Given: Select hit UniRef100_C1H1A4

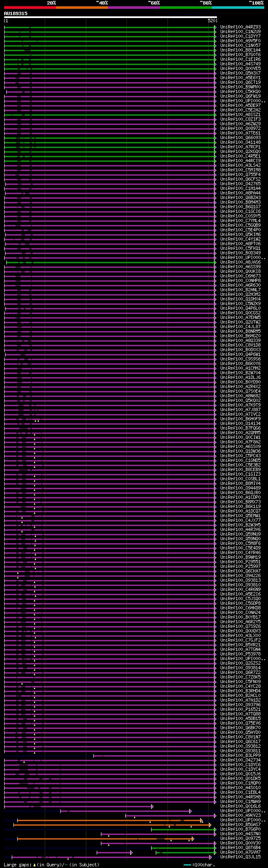Looking at the screenshot, I should click(x=240, y=188).
